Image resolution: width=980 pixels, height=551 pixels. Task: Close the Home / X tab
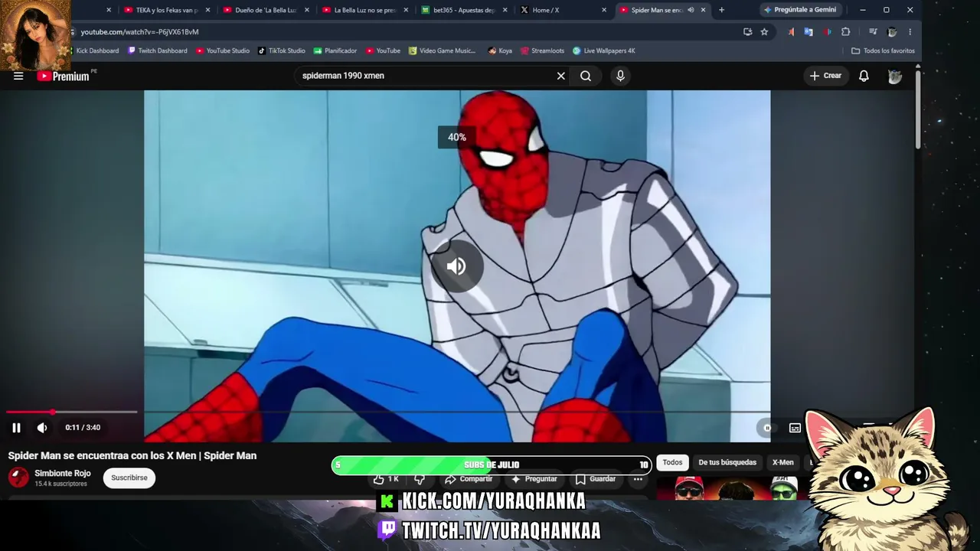(x=604, y=10)
